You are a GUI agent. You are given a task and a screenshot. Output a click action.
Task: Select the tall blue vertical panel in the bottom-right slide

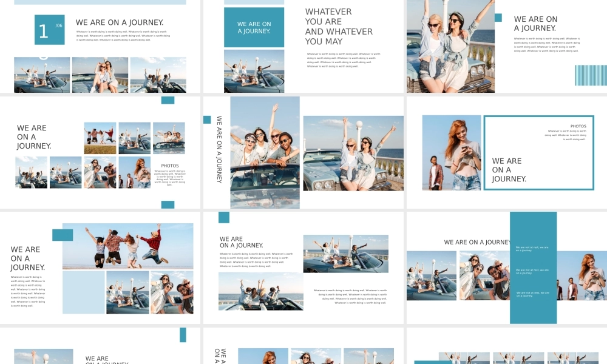pyautogui.click(x=533, y=268)
